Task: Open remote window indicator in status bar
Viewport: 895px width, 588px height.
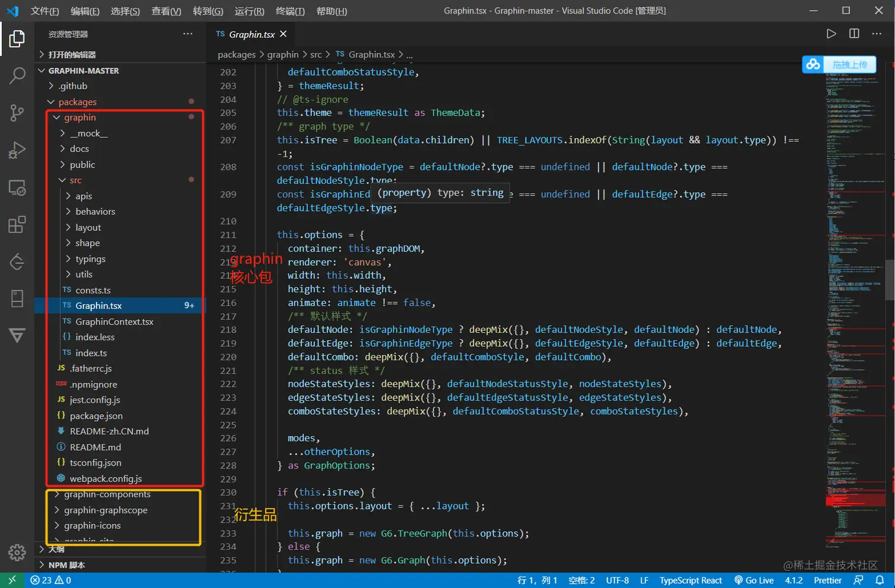Action: pos(12,580)
